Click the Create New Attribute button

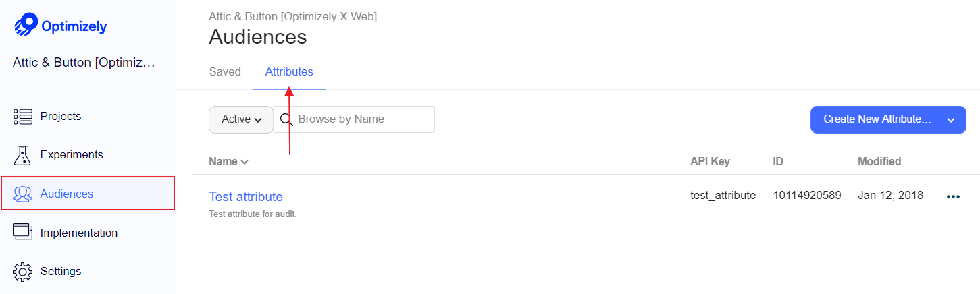pyautogui.click(x=877, y=119)
